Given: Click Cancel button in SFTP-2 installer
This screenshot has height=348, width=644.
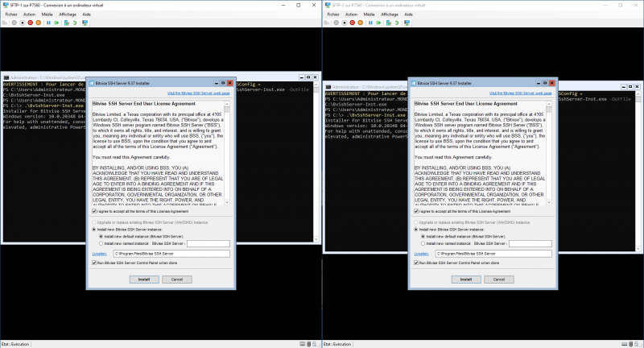Looking at the screenshot, I should pos(499,280).
